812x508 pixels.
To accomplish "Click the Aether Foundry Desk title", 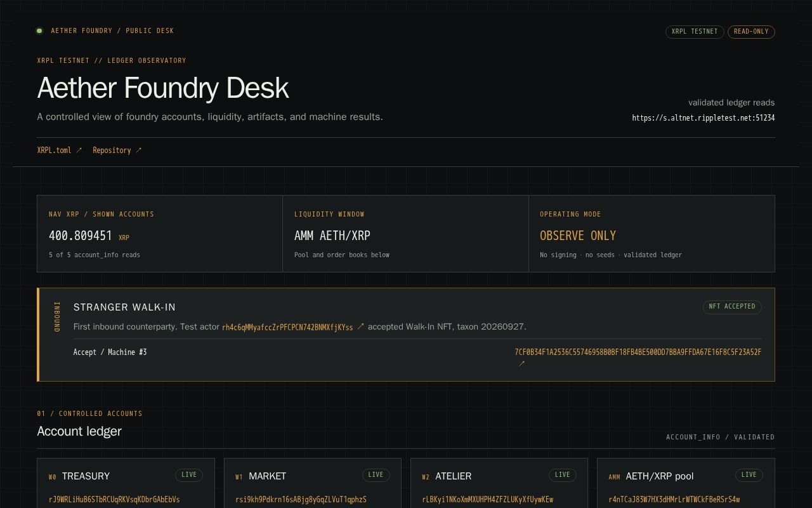I will pyautogui.click(x=163, y=88).
